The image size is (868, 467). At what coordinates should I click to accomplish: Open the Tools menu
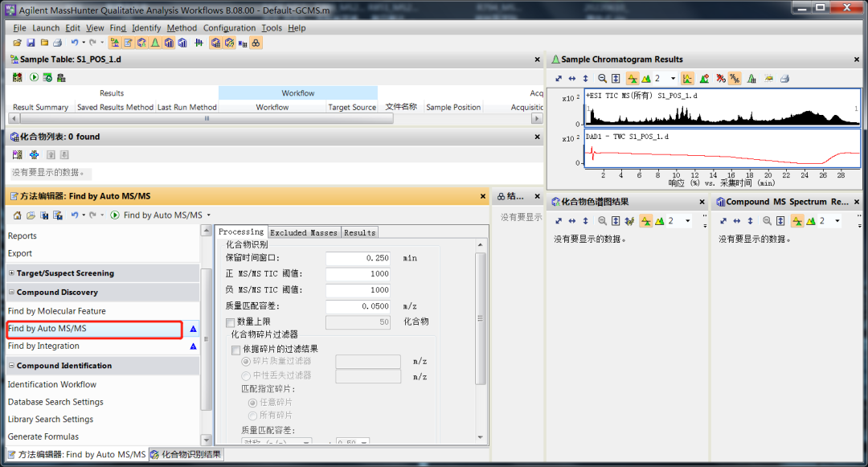(x=272, y=27)
